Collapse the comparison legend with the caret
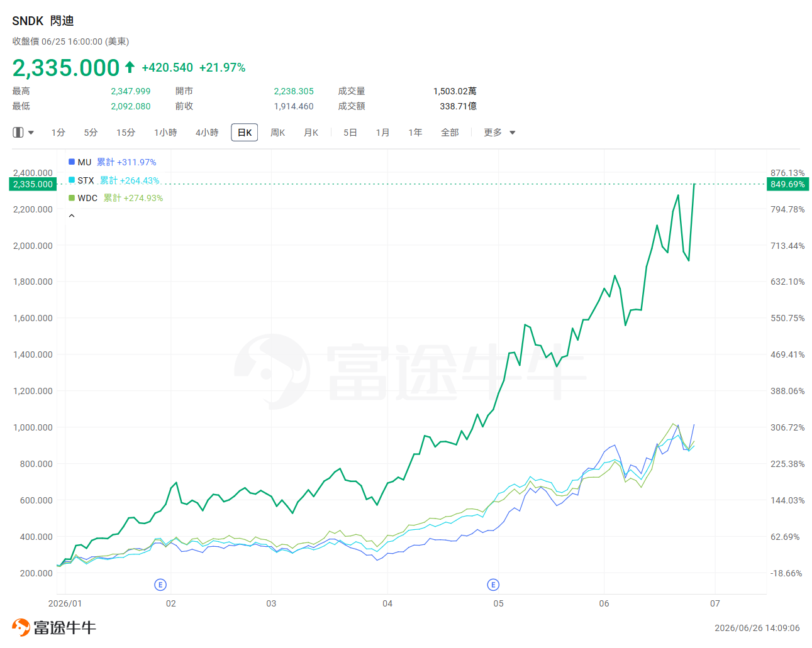Image resolution: width=812 pixels, height=648 pixels. pos(72,216)
